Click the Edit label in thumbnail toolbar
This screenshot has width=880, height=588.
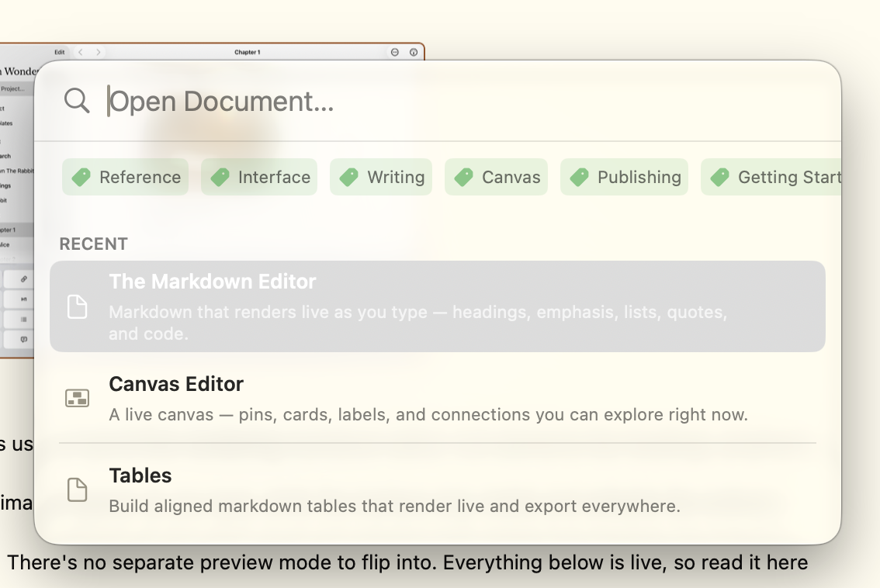point(60,52)
